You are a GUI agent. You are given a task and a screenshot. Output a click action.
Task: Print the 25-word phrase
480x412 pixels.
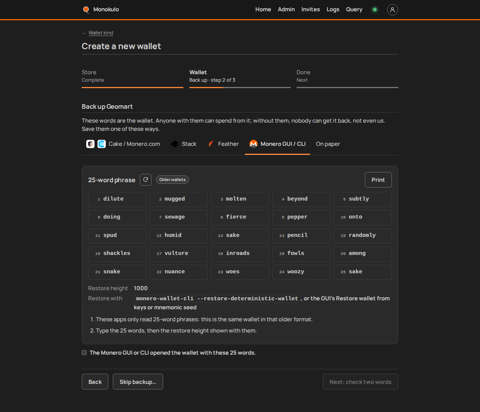click(378, 180)
